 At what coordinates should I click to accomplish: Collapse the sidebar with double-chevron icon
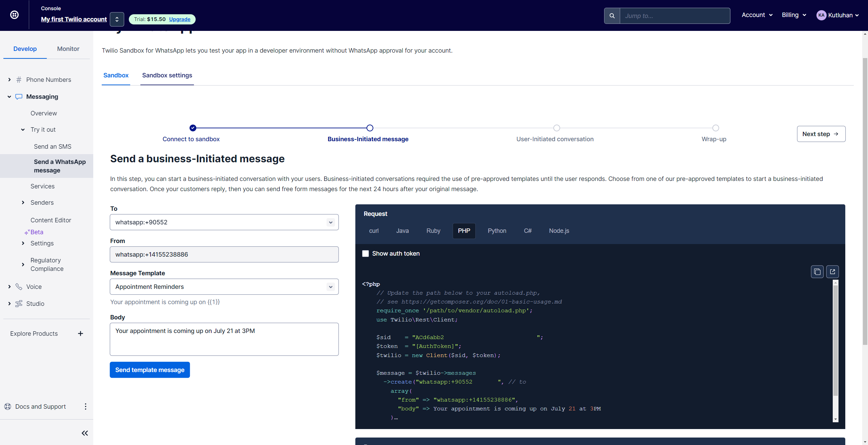pos(85,433)
